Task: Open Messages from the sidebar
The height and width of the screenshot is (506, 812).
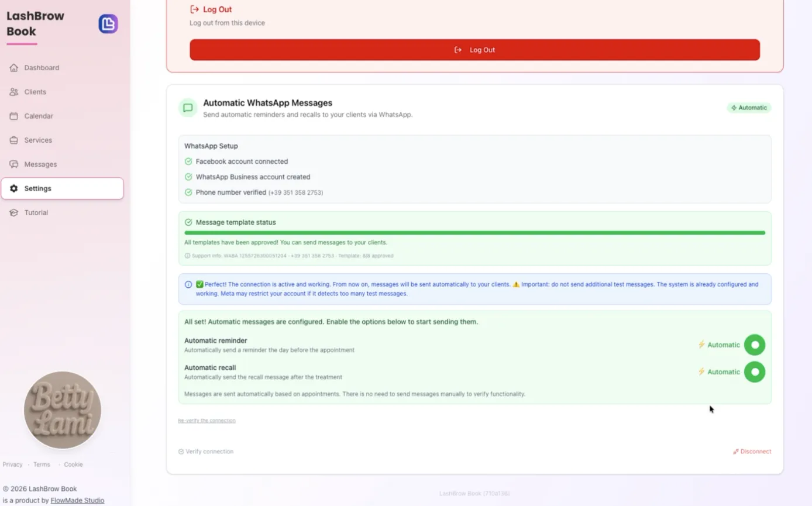Action: click(62, 164)
